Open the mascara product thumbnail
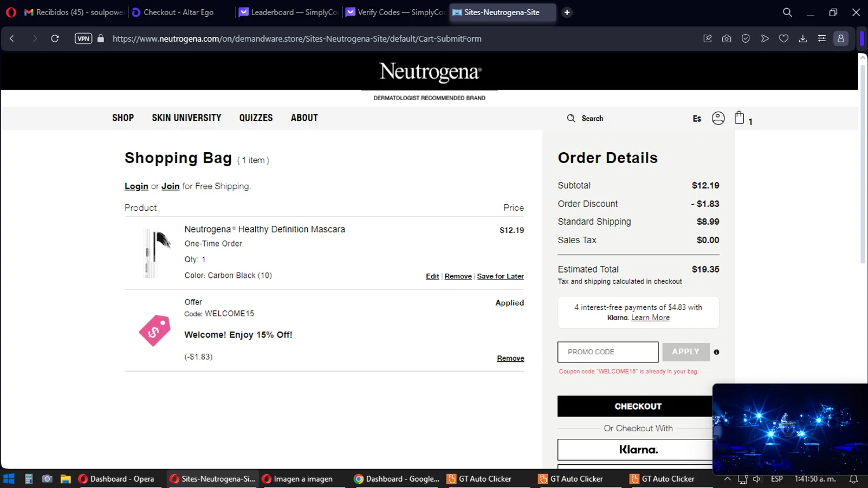 (x=155, y=253)
